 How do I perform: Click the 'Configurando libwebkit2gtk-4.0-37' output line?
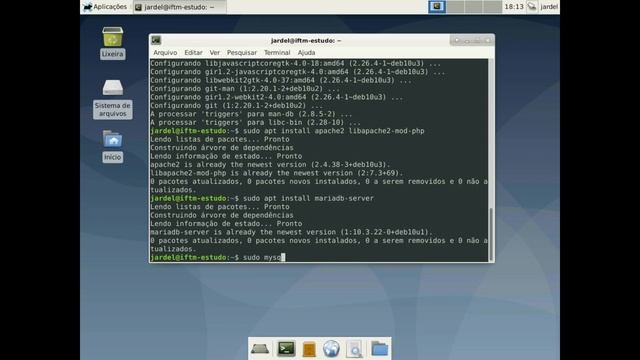pos(281,80)
